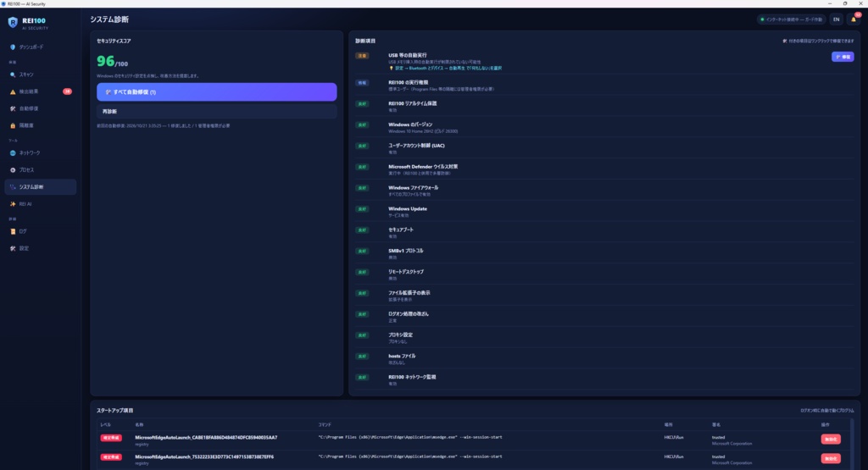Click the lightbulb hint icon under USB 等の自動実行
This screenshot has width=868, height=470.
coord(391,69)
